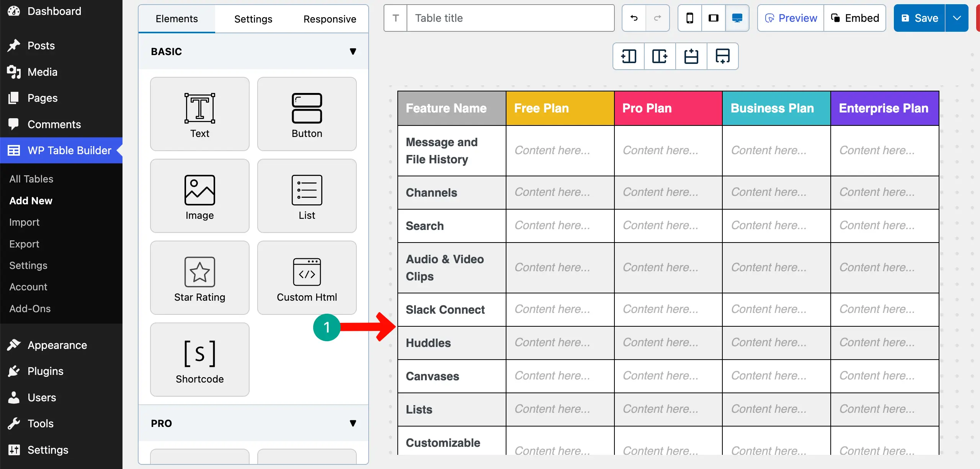Screen dimensions: 980x469
Task: Click the Redo arrow
Action: [x=657, y=18]
